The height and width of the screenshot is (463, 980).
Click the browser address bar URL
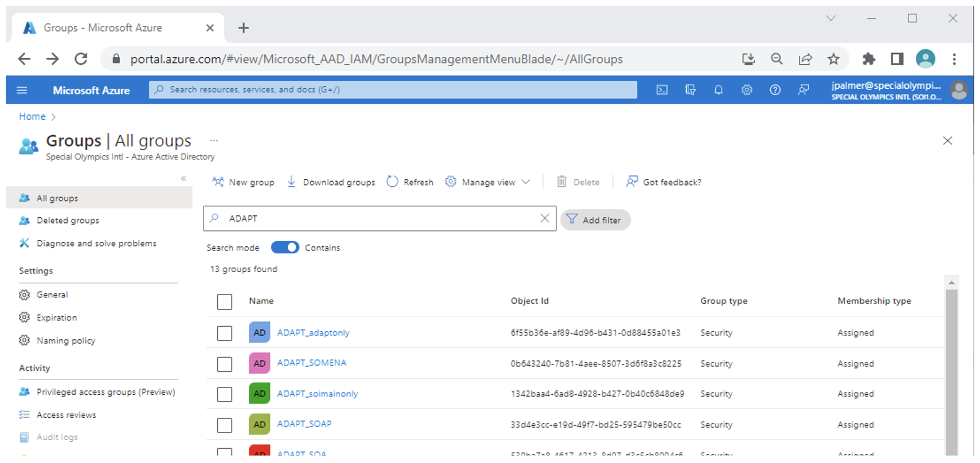click(x=377, y=59)
